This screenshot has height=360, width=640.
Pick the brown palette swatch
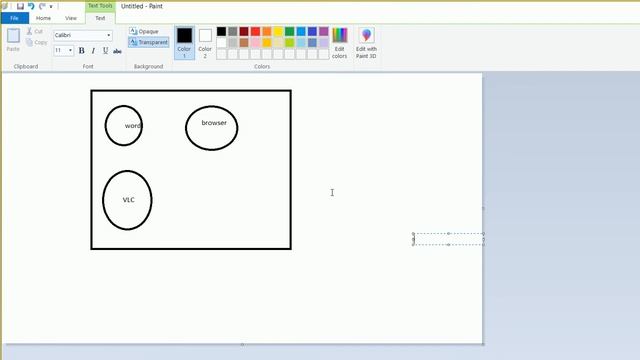244,42
